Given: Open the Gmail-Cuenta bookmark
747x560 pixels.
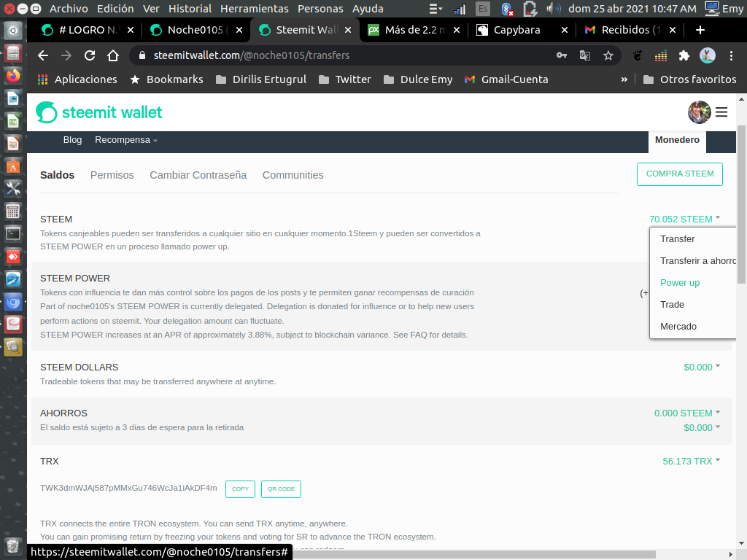Looking at the screenshot, I should pyautogui.click(x=506, y=79).
